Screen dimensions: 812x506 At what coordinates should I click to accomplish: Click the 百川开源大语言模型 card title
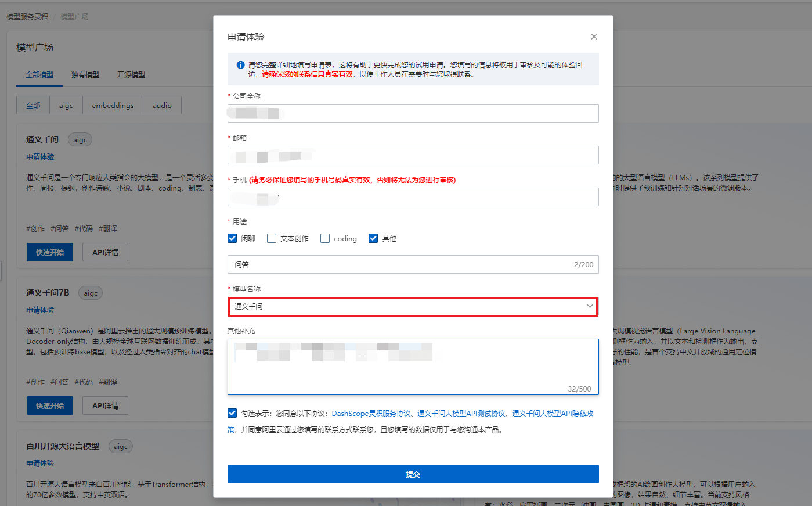tap(63, 446)
